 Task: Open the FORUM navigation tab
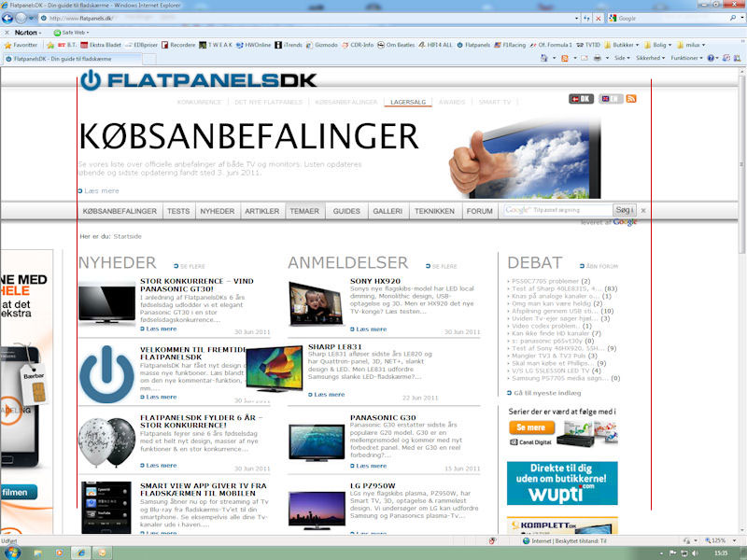479,212
